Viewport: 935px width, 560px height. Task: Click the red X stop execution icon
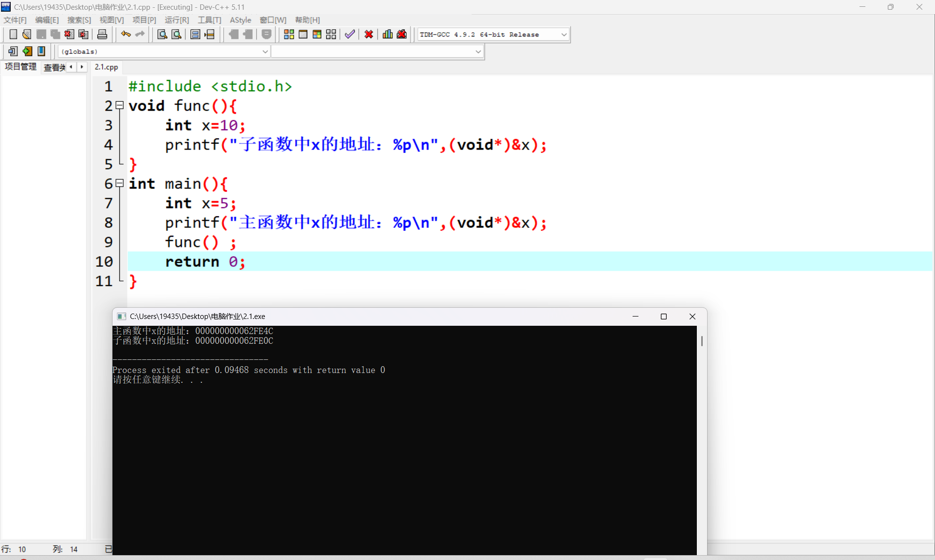tap(369, 34)
